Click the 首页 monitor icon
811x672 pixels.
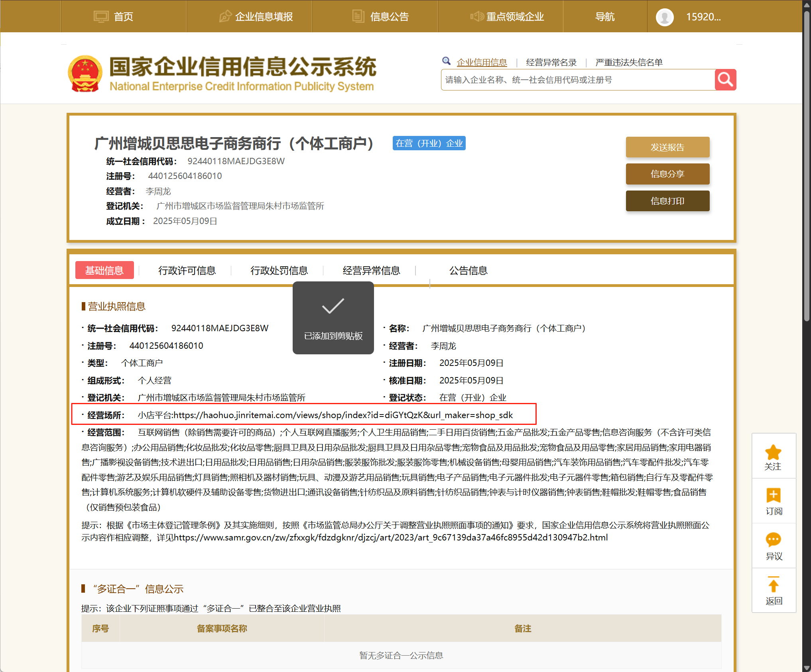101,17
